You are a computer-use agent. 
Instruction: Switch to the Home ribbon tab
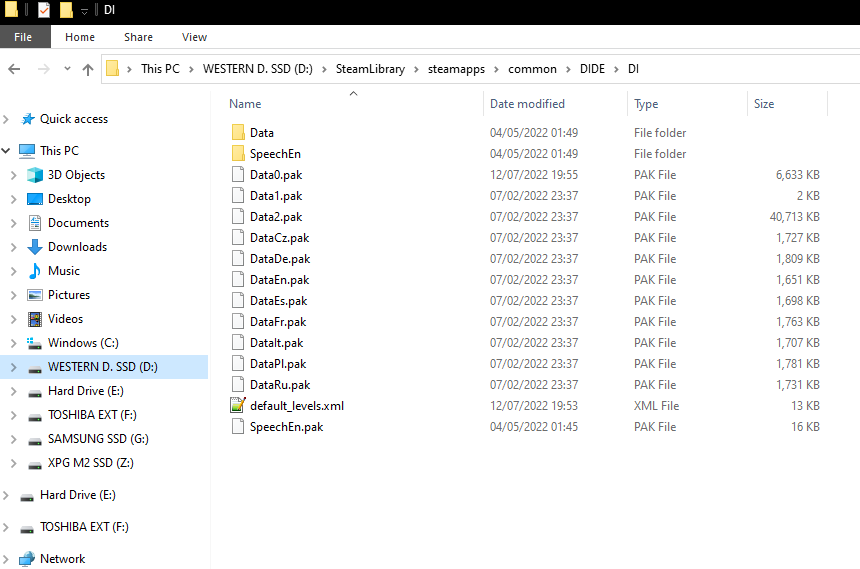tap(80, 37)
